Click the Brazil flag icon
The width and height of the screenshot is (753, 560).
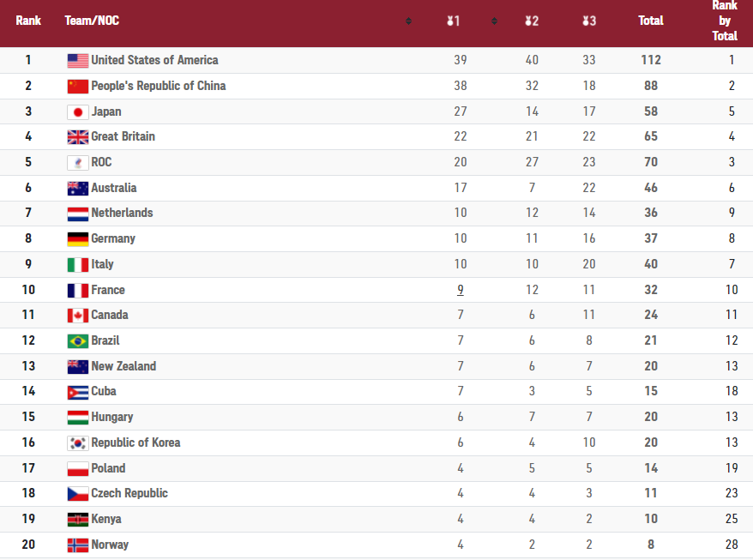78,341
